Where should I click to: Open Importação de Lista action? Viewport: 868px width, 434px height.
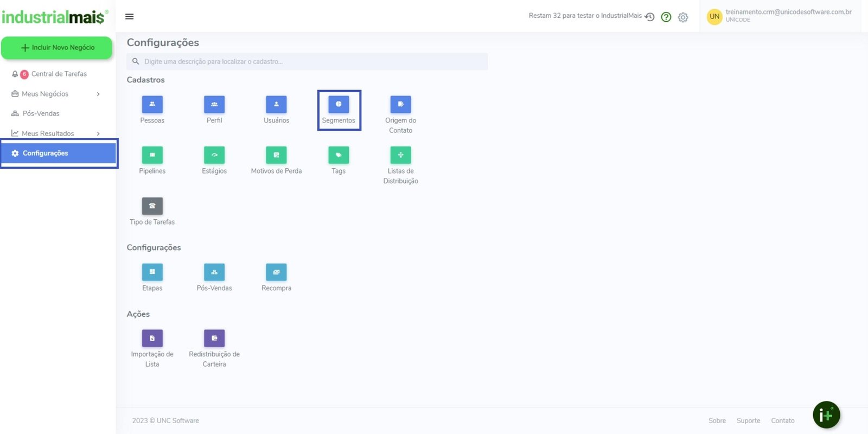click(x=152, y=339)
